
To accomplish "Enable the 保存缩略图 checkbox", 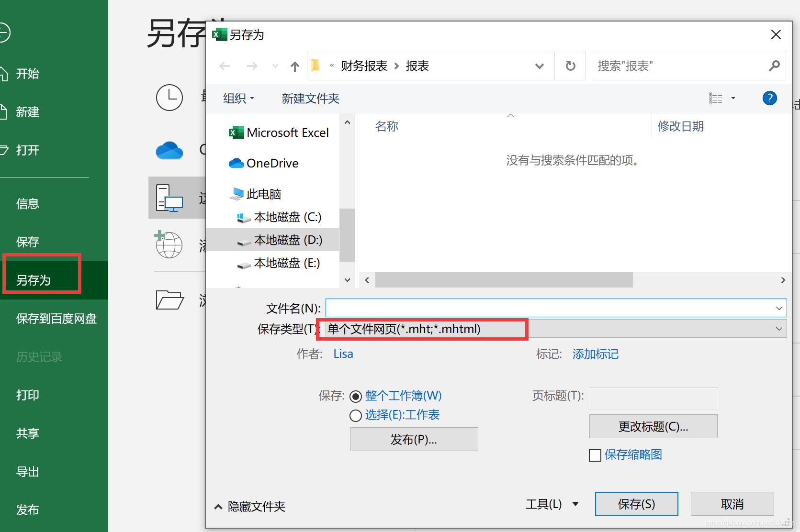I will (x=595, y=455).
